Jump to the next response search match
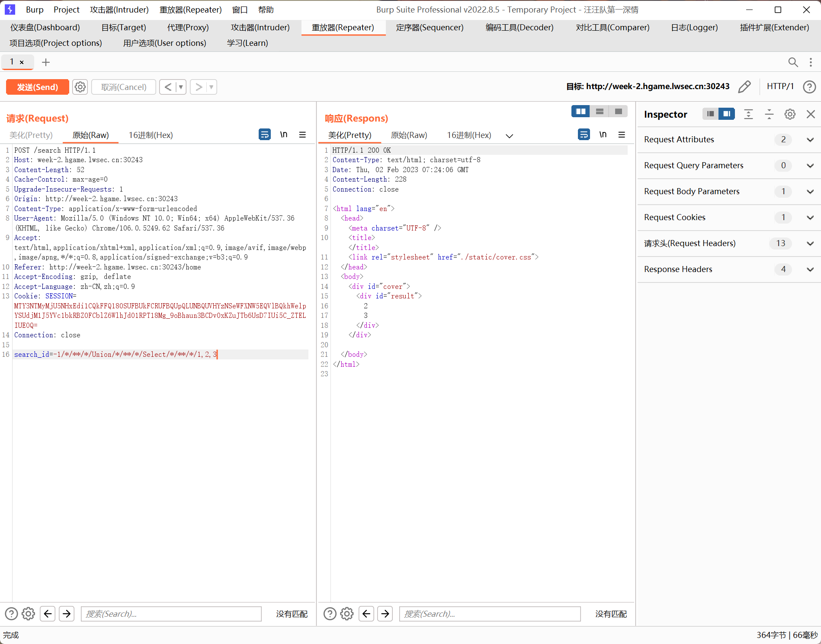821x644 pixels. click(x=385, y=614)
